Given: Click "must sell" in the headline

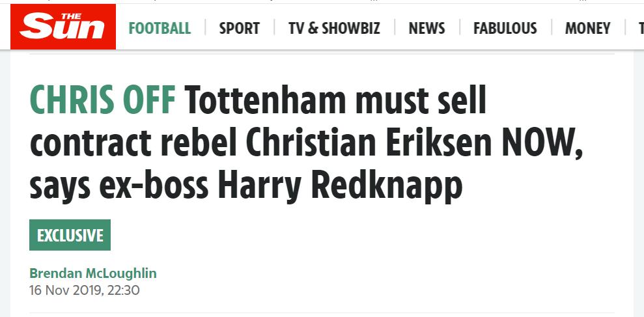Looking at the screenshot, I should point(423,101).
